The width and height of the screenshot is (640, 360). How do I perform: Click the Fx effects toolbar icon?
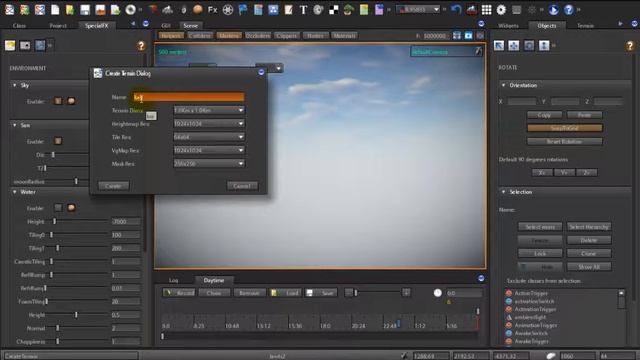[213, 9]
